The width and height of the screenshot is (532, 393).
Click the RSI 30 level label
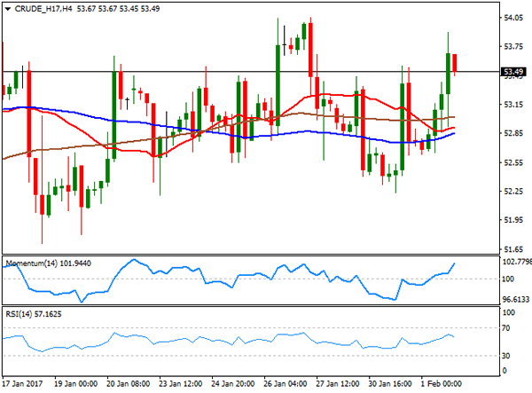506,356
